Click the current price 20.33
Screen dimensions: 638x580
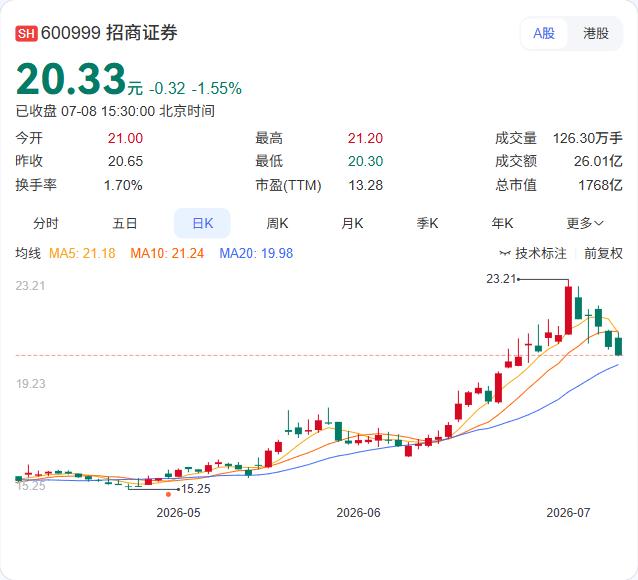pyautogui.click(x=71, y=79)
